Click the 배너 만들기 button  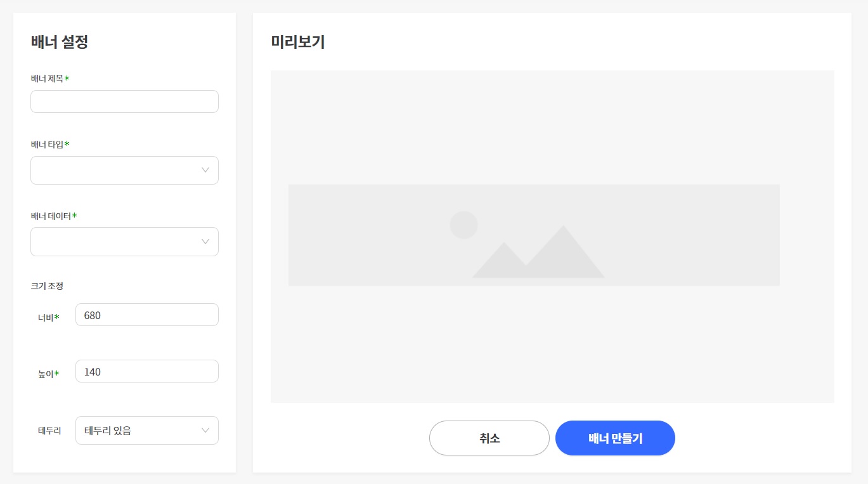point(614,438)
